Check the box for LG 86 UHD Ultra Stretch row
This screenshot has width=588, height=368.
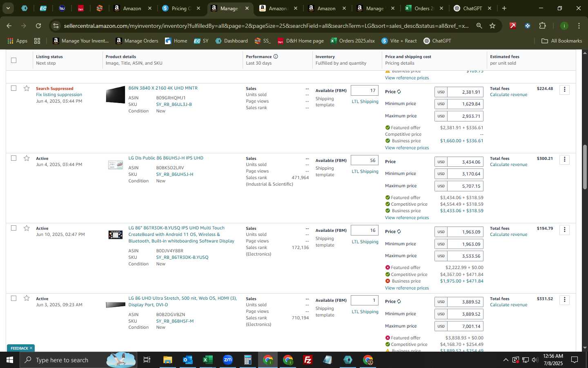pyautogui.click(x=13, y=298)
